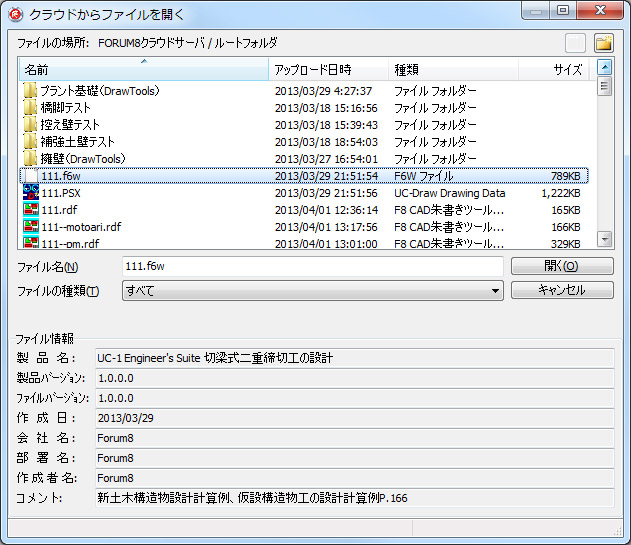Image resolution: width=631 pixels, height=545 pixels.
Task: Click the ファイルバージョン field 1.0.0.0
Action: (355, 398)
